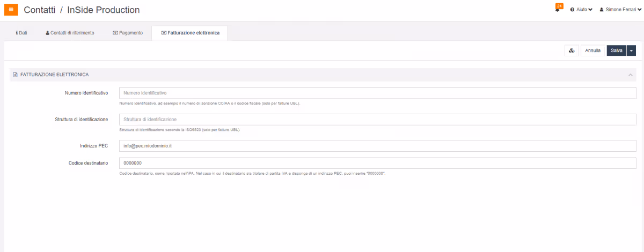This screenshot has width=644, height=252.
Task: Click the Annulla button
Action: pos(593,50)
